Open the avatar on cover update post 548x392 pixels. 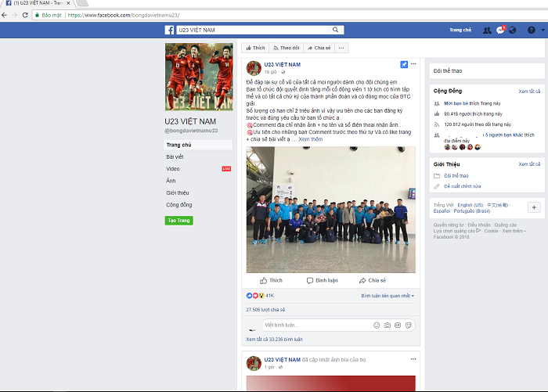point(254,363)
